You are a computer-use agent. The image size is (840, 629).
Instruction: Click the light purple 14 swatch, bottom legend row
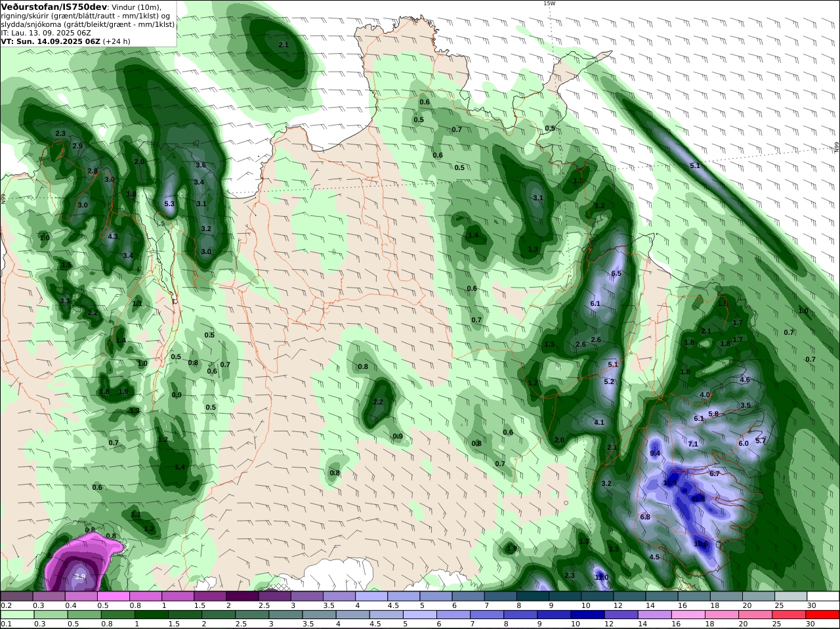(656, 615)
